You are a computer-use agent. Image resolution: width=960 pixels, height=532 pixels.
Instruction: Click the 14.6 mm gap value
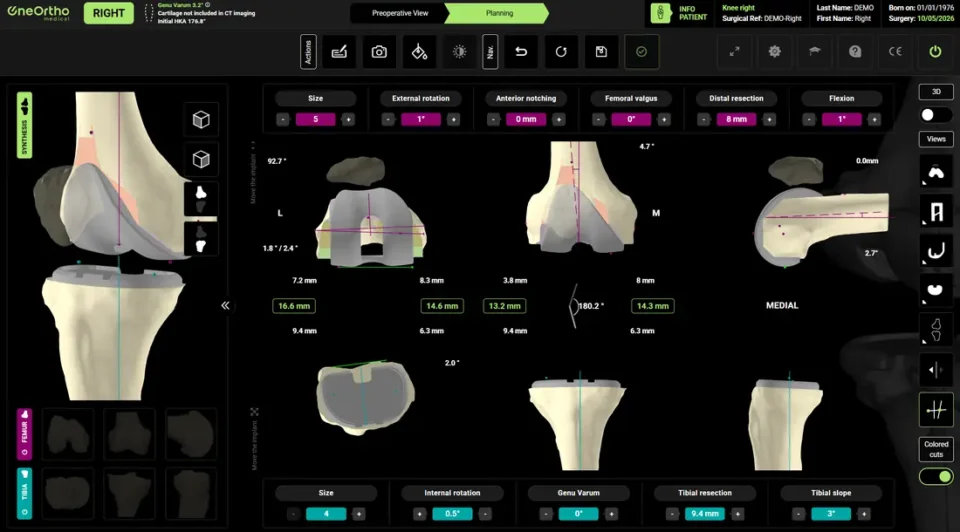442,305
